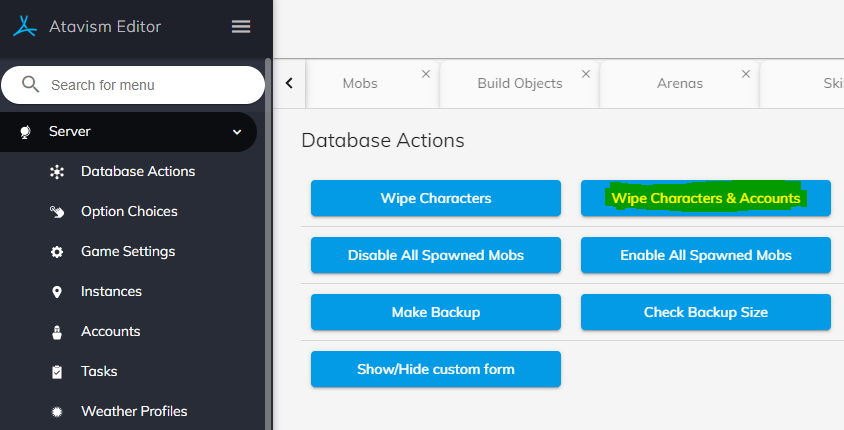Toggle Show/Hide custom form
The width and height of the screenshot is (844, 430).
click(435, 369)
